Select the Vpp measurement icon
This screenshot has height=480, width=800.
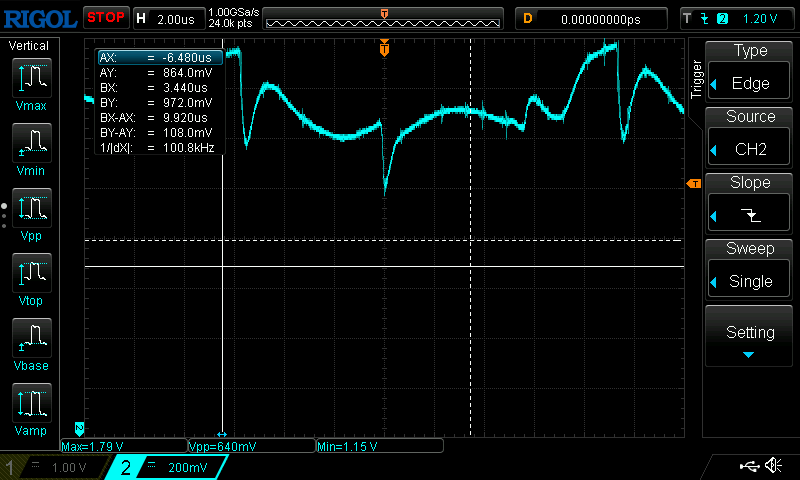32,208
